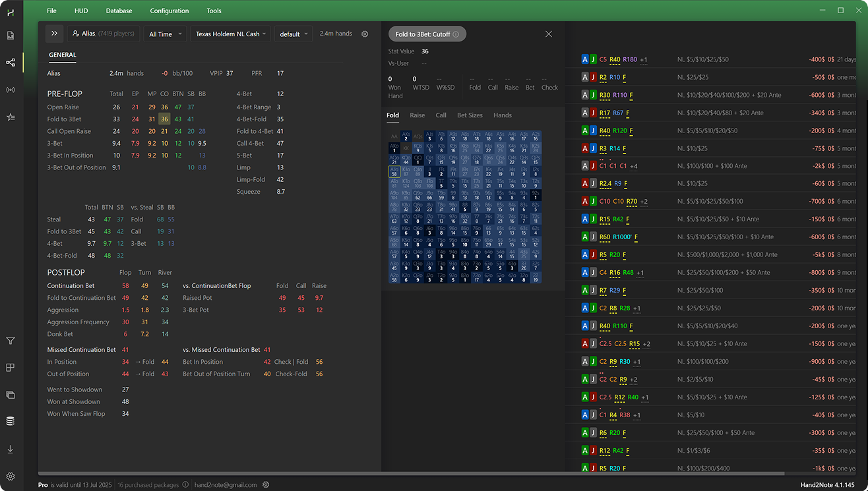Click the 16 purchased packages status text
868x491 pixels.
148,485
